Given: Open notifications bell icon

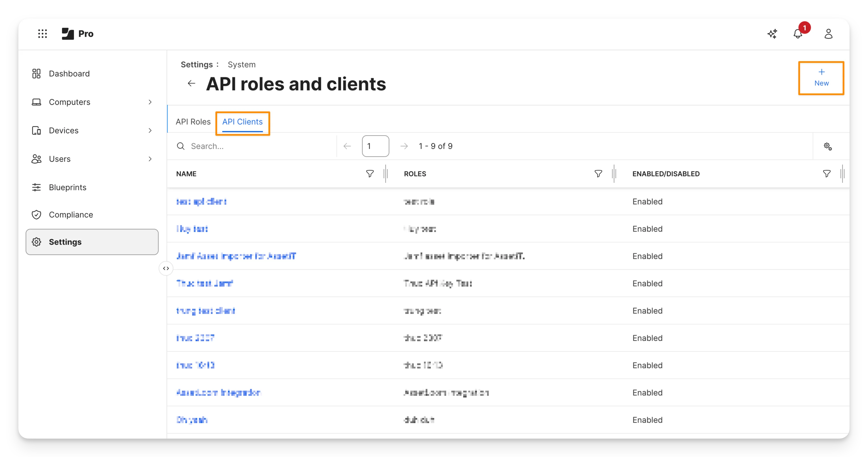Looking at the screenshot, I should coord(798,34).
